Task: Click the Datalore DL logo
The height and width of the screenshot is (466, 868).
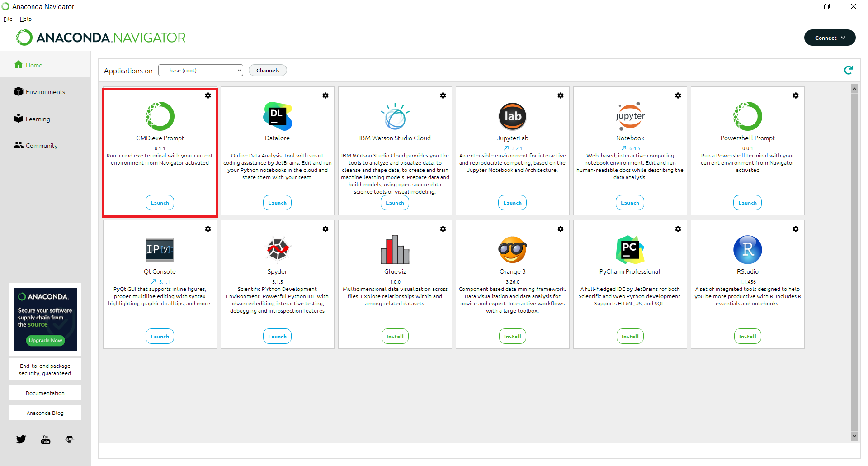Action: [278, 116]
